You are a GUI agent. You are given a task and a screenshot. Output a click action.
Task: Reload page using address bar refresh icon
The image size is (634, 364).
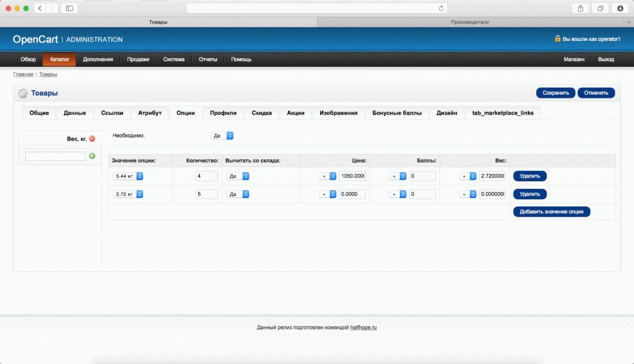[441, 8]
